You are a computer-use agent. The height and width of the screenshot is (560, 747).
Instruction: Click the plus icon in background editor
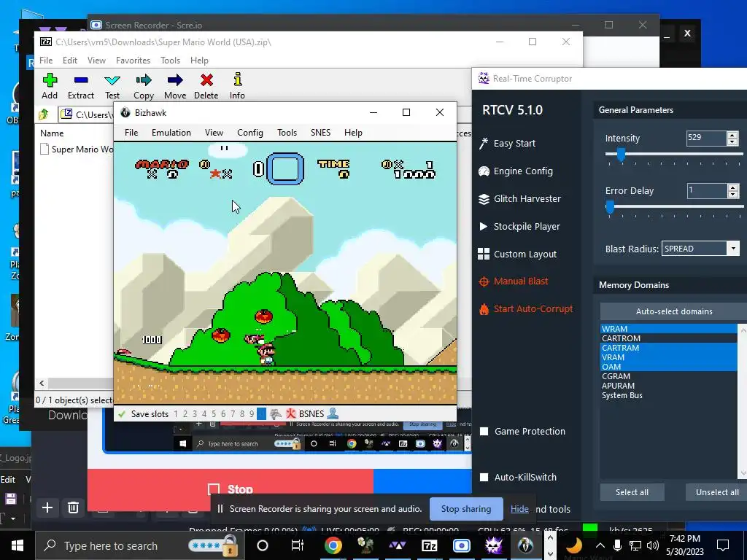pyautogui.click(x=47, y=507)
